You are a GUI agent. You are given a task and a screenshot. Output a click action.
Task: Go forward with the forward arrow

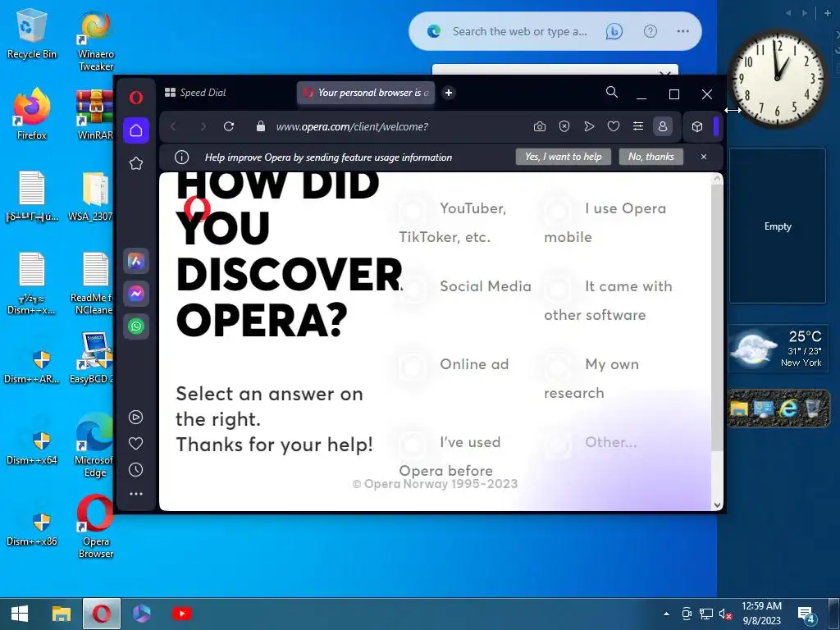[x=203, y=126]
